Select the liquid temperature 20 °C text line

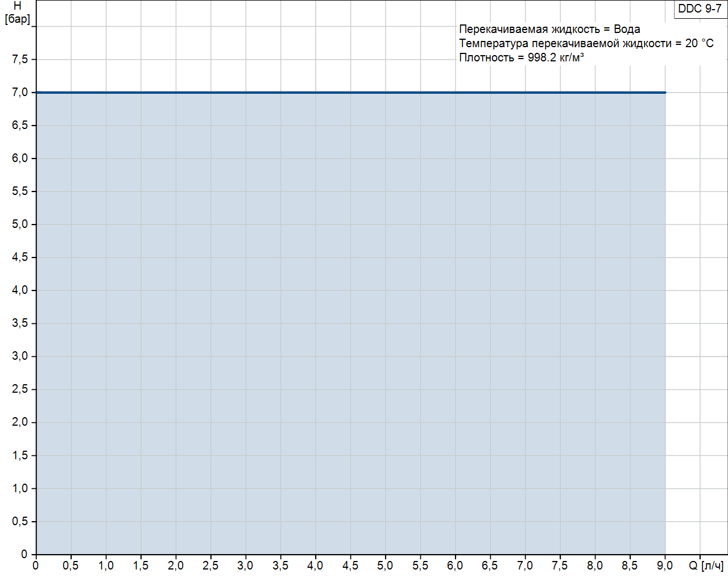coord(586,43)
